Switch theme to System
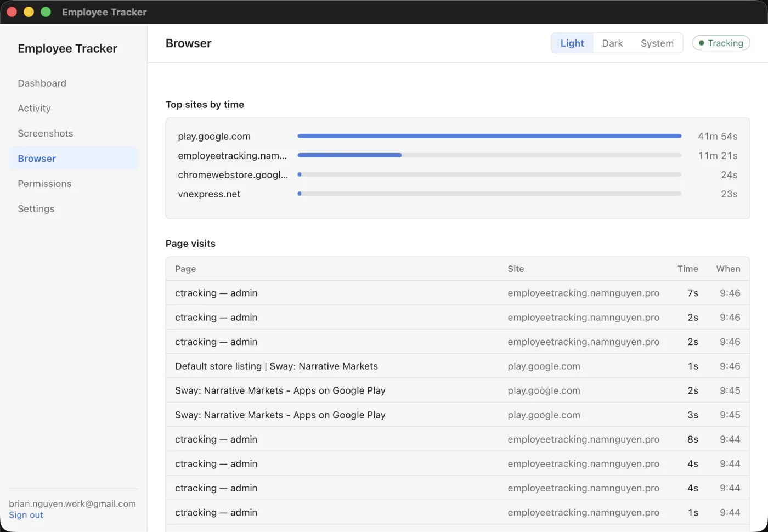The width and height of the screenshot is (768, 532). tap(657, 43)
